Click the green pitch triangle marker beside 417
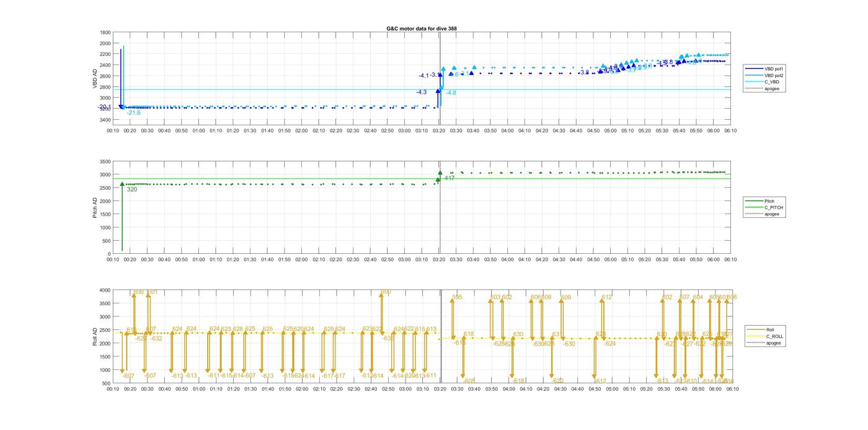The image size is (868, 430). pos(440,173)
